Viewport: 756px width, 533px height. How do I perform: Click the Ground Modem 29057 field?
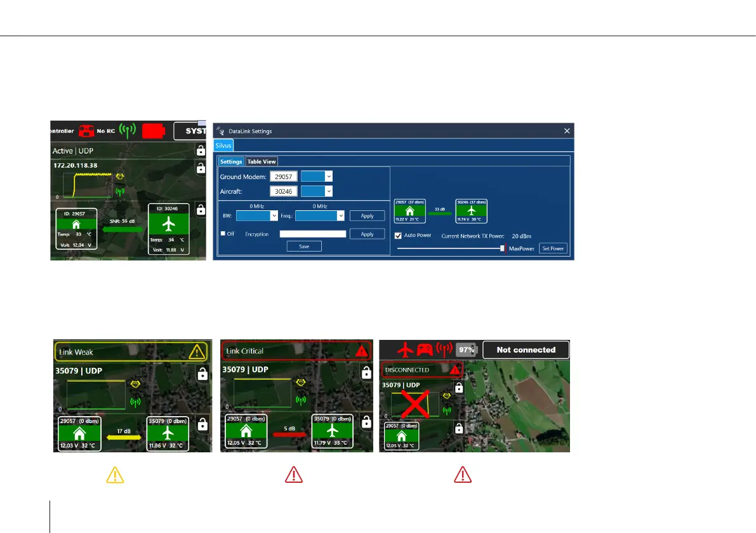pos(284,177)
